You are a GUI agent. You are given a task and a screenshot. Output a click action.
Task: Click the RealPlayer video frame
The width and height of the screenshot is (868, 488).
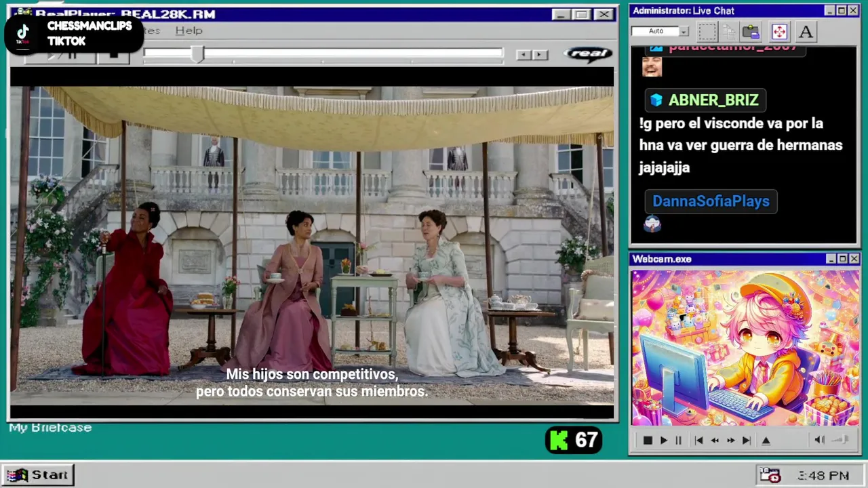(x=312, y=243)
